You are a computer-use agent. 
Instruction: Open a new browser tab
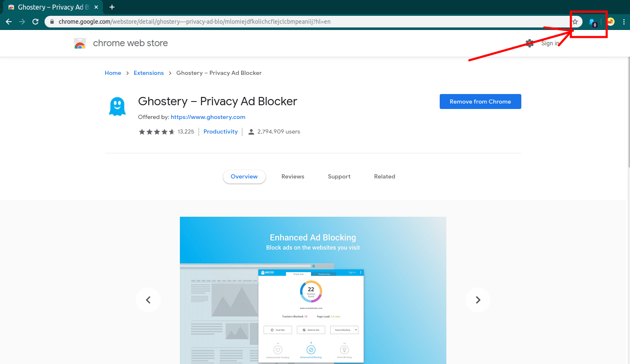coord(112,7)
